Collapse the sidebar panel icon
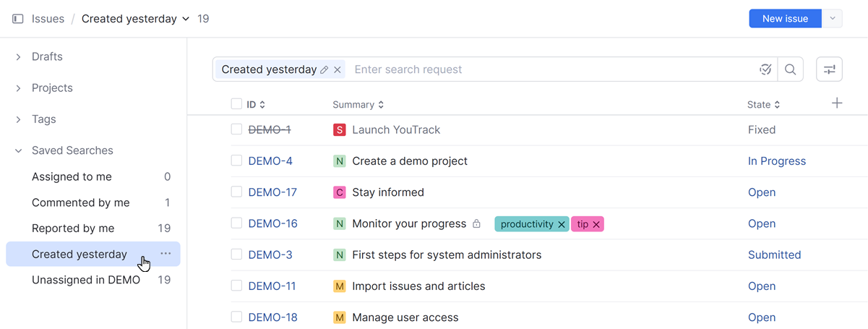 18,19
